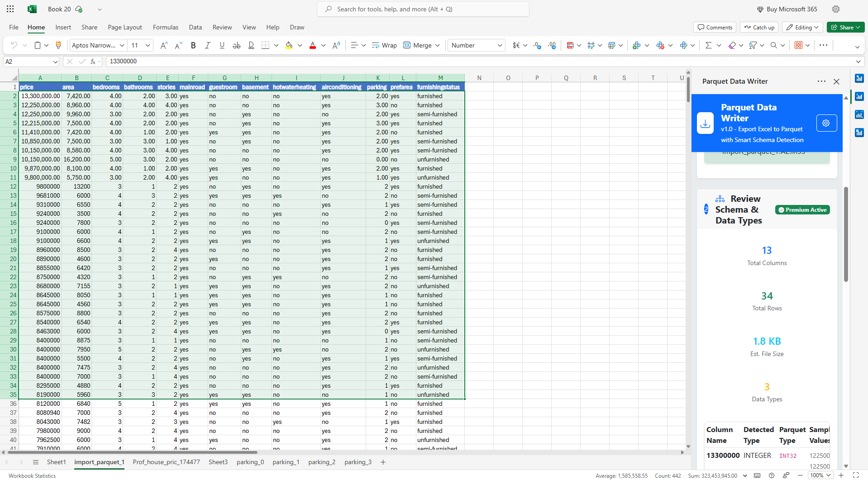Click the Sort and Filter icon
Image resolution: width=868 pixels, height=480 pixels.
click(x=753, y=45)
